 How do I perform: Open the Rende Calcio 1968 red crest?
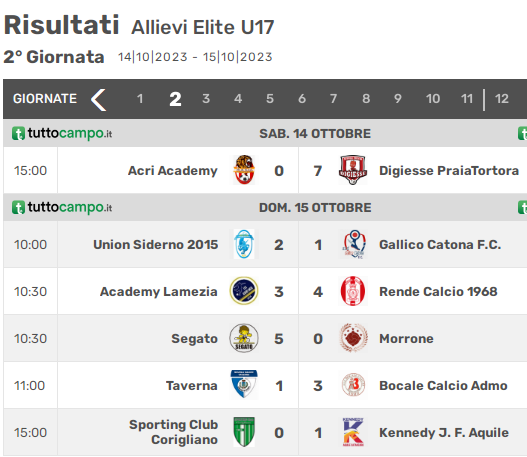click(x=353, y=291)
